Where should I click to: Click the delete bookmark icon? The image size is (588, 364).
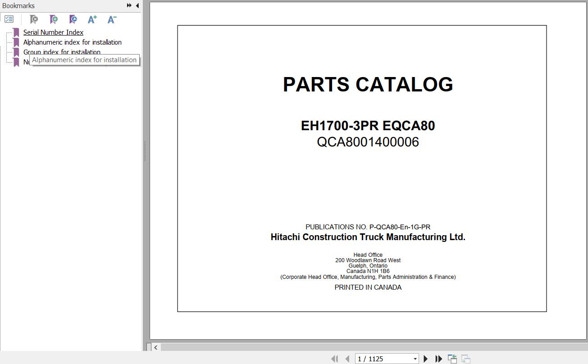[34, 19]
